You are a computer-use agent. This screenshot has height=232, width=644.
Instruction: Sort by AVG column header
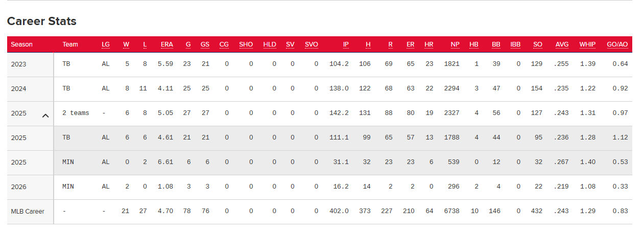pos(562,44)
